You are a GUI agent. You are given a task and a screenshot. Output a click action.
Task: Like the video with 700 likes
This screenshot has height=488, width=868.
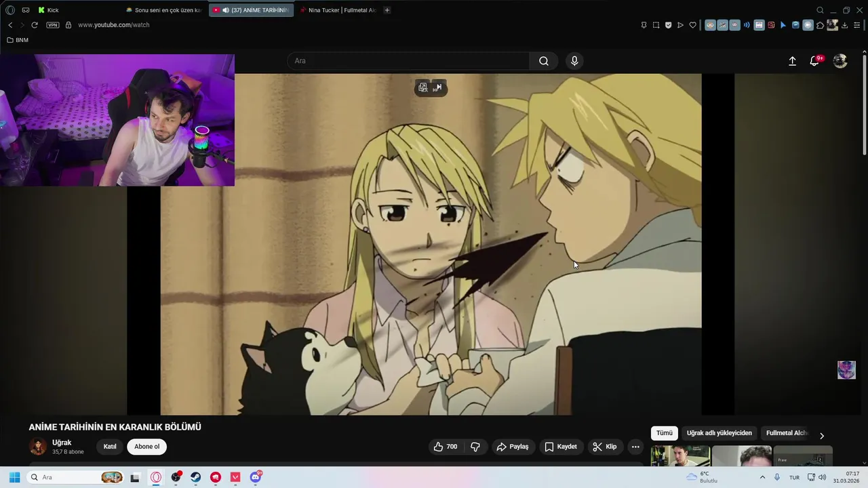pyautogui.click(x=446, y=447)
